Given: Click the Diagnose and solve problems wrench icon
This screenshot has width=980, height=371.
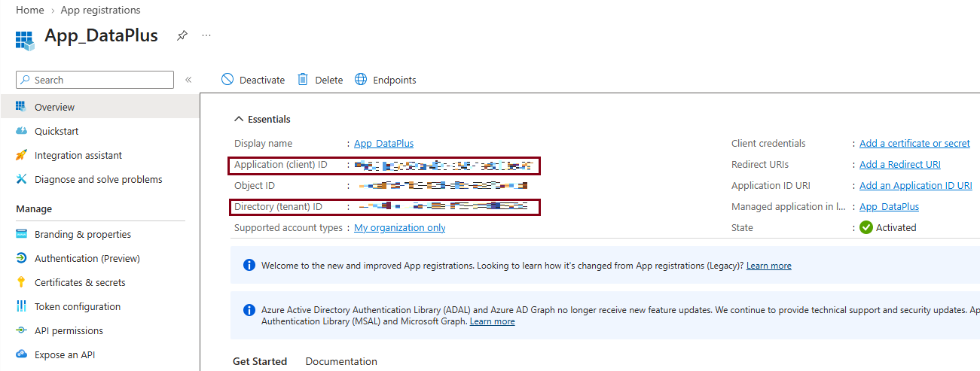Looking at the screenshot, I should (x=21, y=179).
